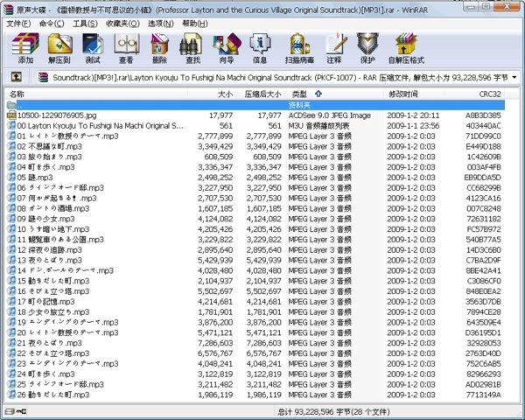The width and height of the screenshot is (525, 420).
Task: Click the JPEG file icon for 10500-1229076905.jpg
Action: [x=11, y=115]
